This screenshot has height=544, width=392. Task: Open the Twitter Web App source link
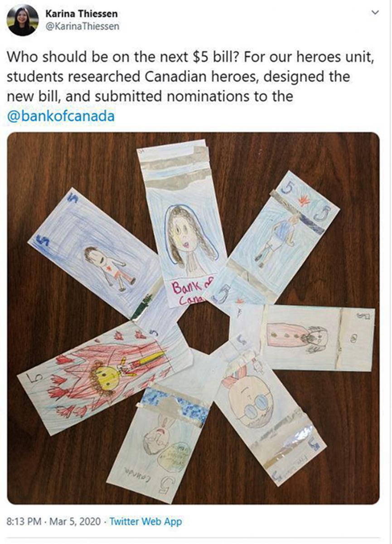145,521
